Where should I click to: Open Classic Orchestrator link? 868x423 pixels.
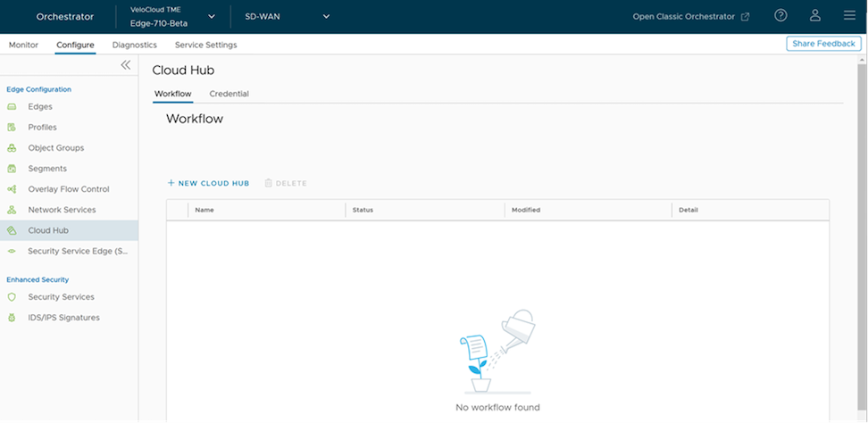[x=690, y=16]
